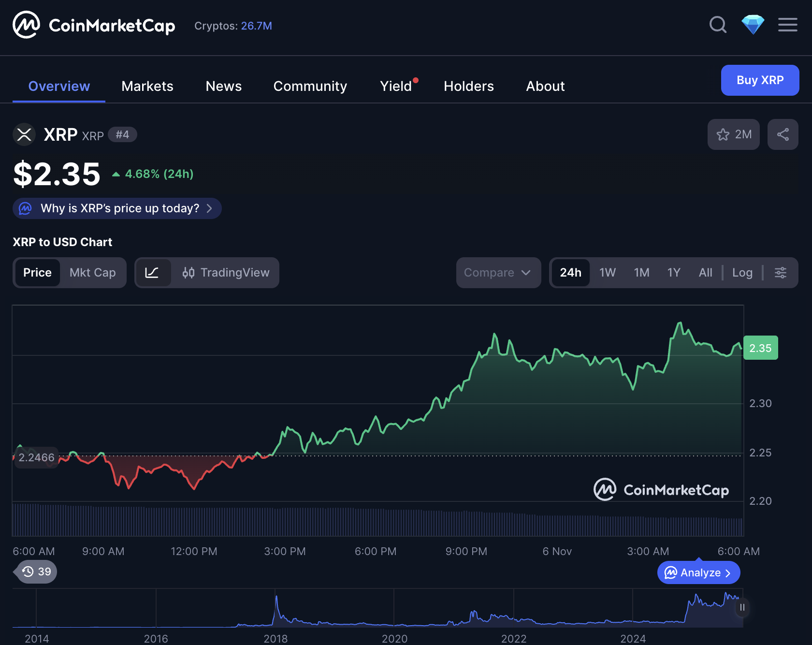The width and height of the screenshot is (812, 645).
Task: Toggle the line chart view
Action: tap(153, 273)
